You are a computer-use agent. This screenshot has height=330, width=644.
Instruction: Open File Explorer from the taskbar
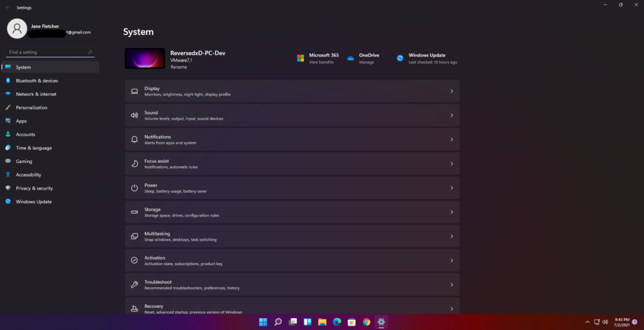(323, 322)
